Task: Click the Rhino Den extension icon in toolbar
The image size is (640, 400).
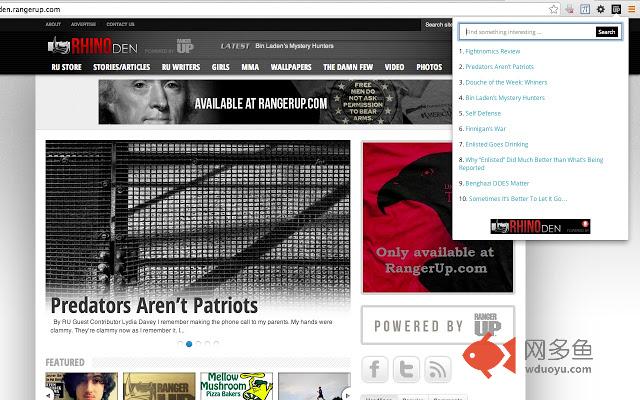Action: (x=615, y=8)
